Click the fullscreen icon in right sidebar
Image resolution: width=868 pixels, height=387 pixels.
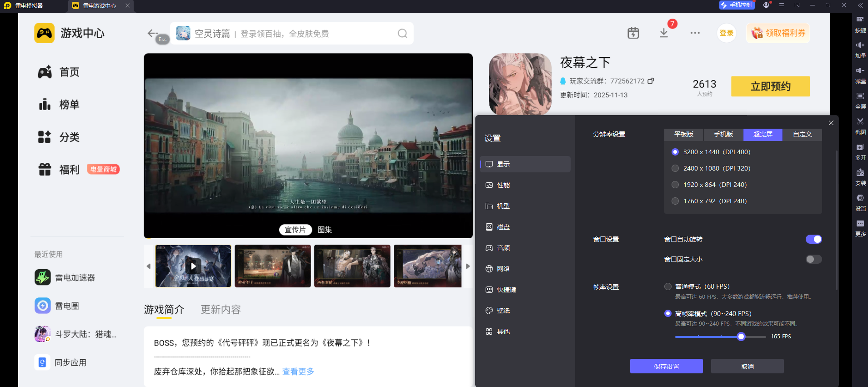[860, 96]
